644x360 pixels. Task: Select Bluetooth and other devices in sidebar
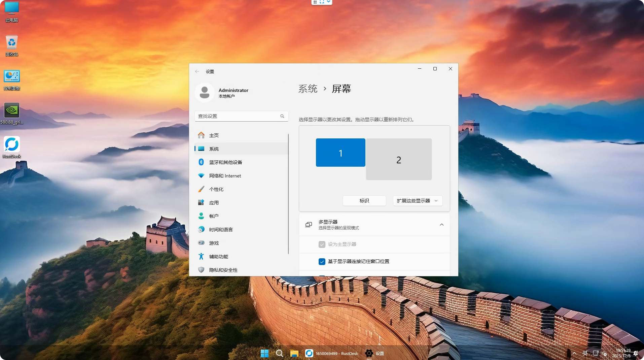[x=225, y=162]
